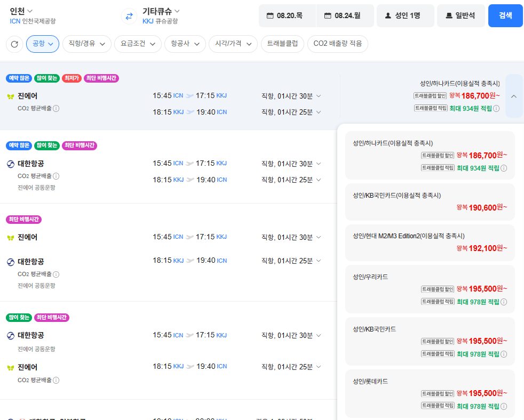The image size is (524, 420).
Task: Open the CO2 info icon in the third listing
Action: [x=56, y=274]
